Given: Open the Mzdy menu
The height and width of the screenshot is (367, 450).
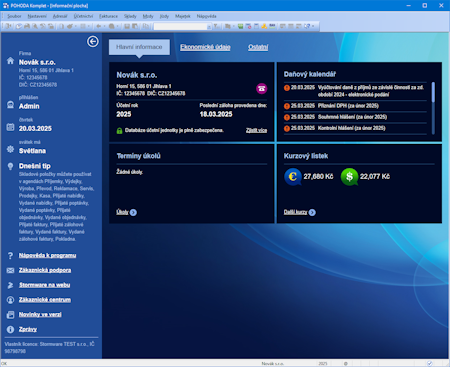Looking at the screenshot, I should pos(148,16).
